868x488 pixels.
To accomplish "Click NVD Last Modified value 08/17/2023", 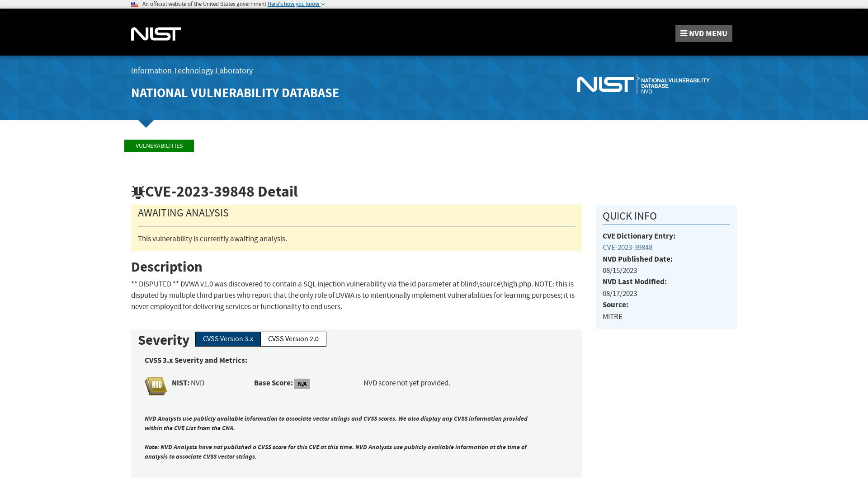I will pos(620,294).
